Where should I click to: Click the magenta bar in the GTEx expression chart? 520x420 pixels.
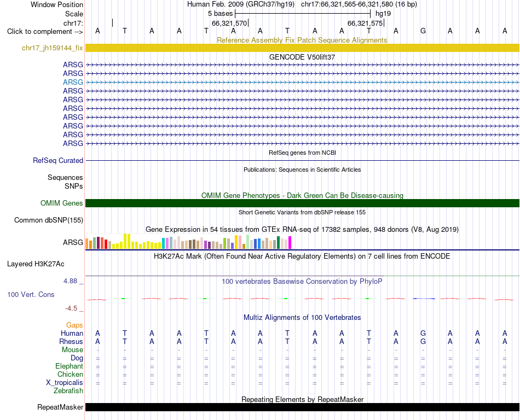[290, 242]
